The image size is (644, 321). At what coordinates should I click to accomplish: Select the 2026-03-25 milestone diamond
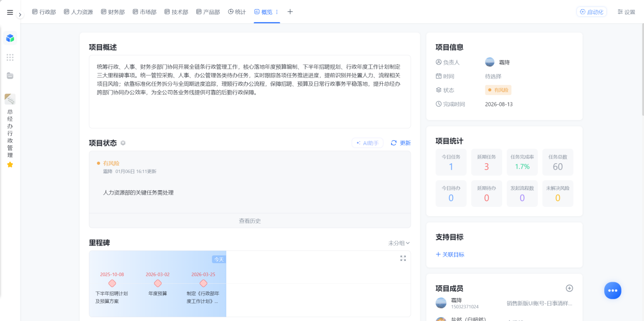pyautogui.click(x=203, y=283)
